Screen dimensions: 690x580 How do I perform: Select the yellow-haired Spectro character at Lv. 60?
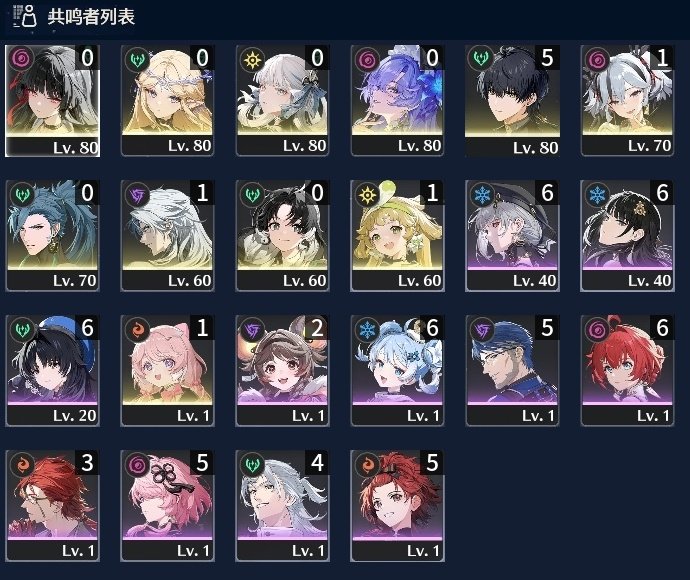[x=397, y=236]
